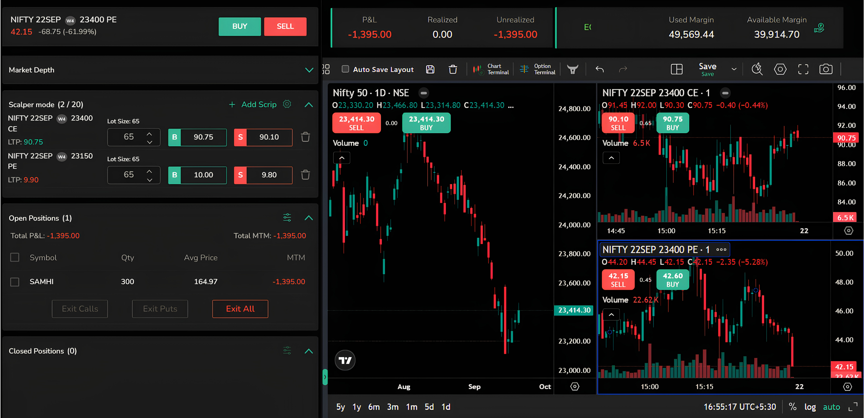Click the add funds hand icon
The height and width of the screenshot is (418, 868).
pyautogui.click(x=819, y=28)
